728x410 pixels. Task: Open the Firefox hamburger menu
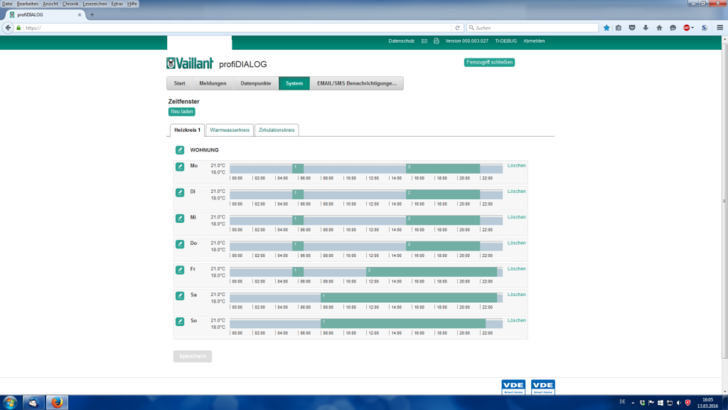pos(720,27)
